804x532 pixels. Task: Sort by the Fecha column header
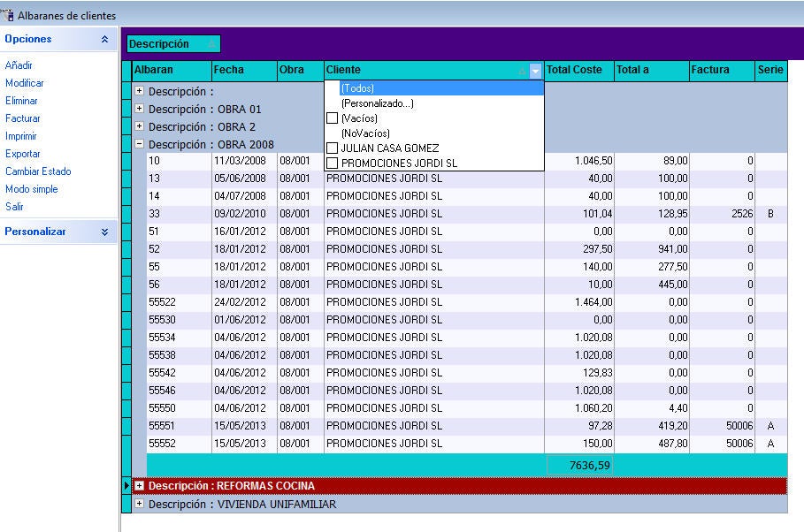244,70
